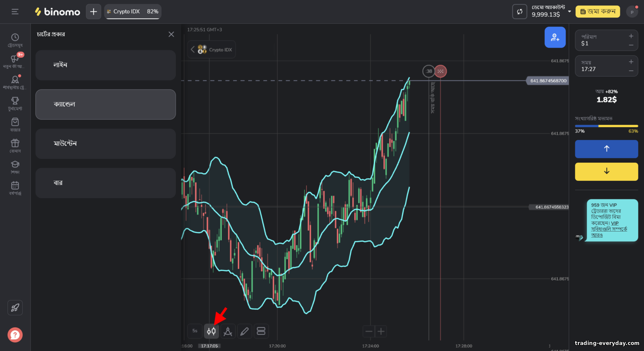Expand the demo account dropdown arrow
The image size is (644, 351).
pyautogui.click(x=570, y=12)
